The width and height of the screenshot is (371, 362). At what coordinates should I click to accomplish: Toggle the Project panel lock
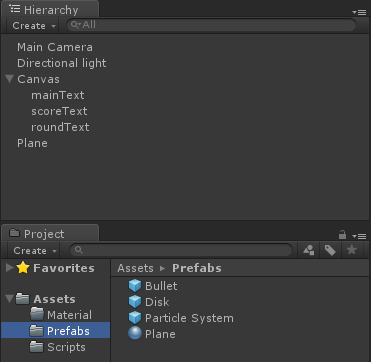pos(342,235)
